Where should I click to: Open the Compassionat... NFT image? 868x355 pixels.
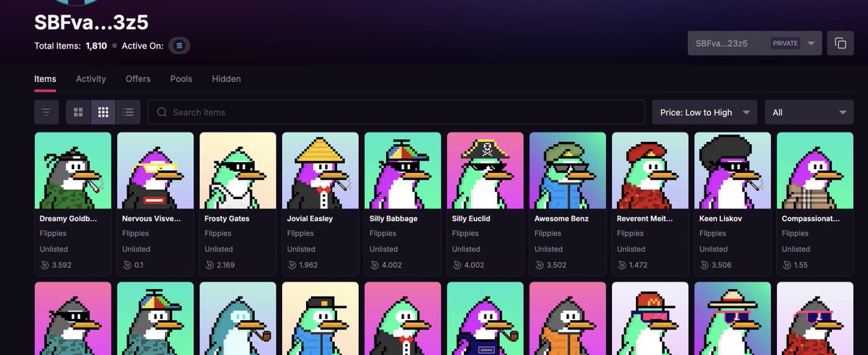coord(815,171)
